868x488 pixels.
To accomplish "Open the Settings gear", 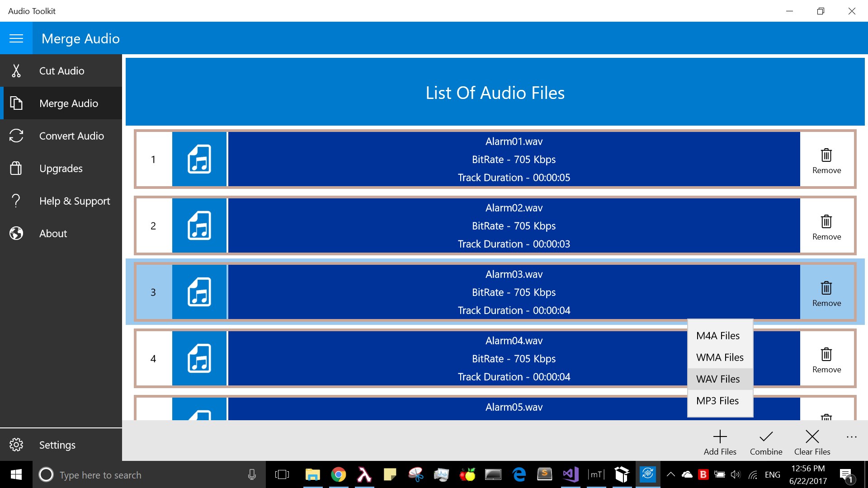I will point(57,445).
